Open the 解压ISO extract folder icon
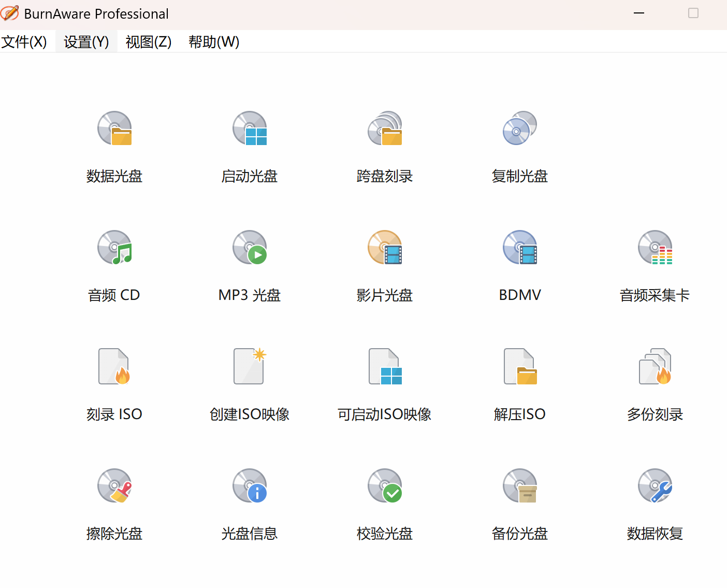 (520, 366)
